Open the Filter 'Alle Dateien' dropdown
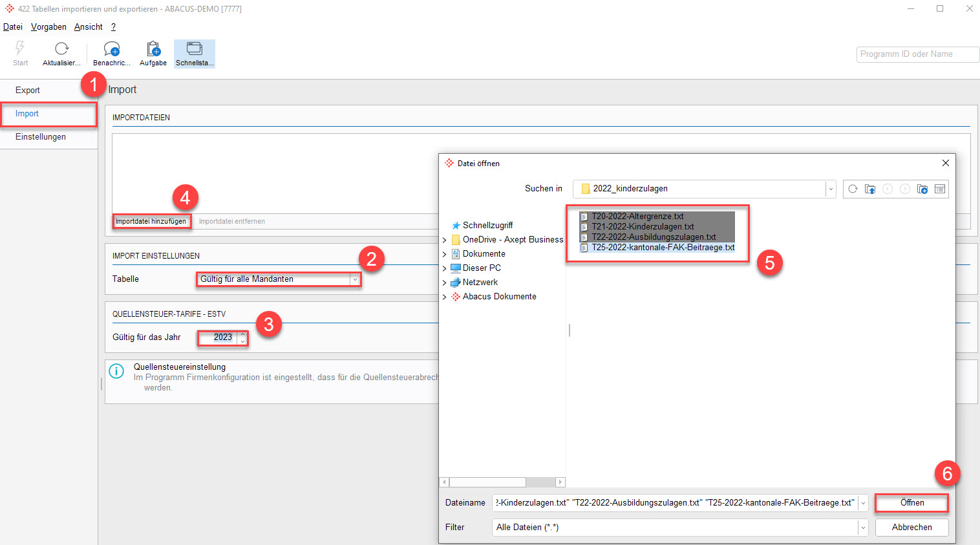 coord(863,528)
